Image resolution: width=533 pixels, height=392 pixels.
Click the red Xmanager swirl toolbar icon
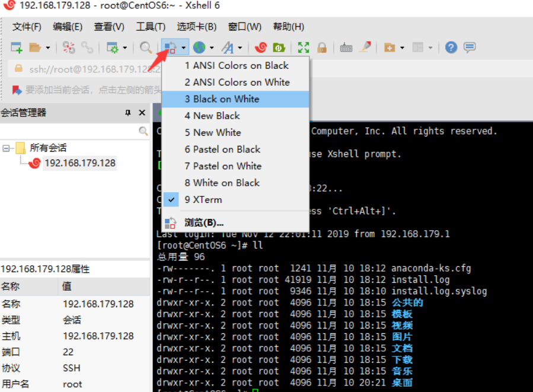pyautogui.click(x=261, y=47)
